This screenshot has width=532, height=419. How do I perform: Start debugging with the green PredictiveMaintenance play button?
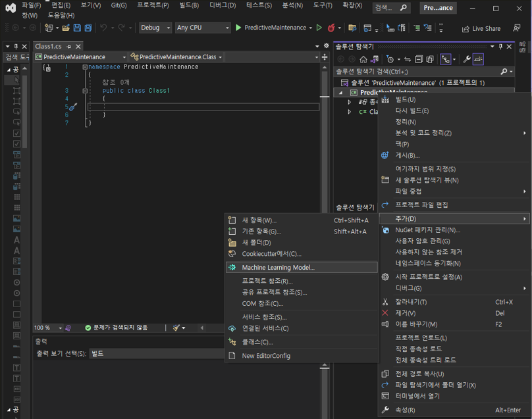tap(273, 28)
